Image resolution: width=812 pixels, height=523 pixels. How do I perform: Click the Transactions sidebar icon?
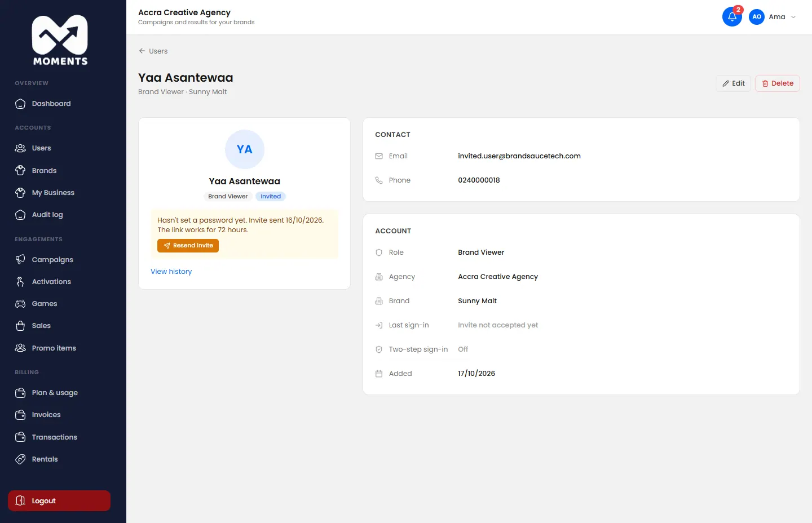(x=20, y=437)
